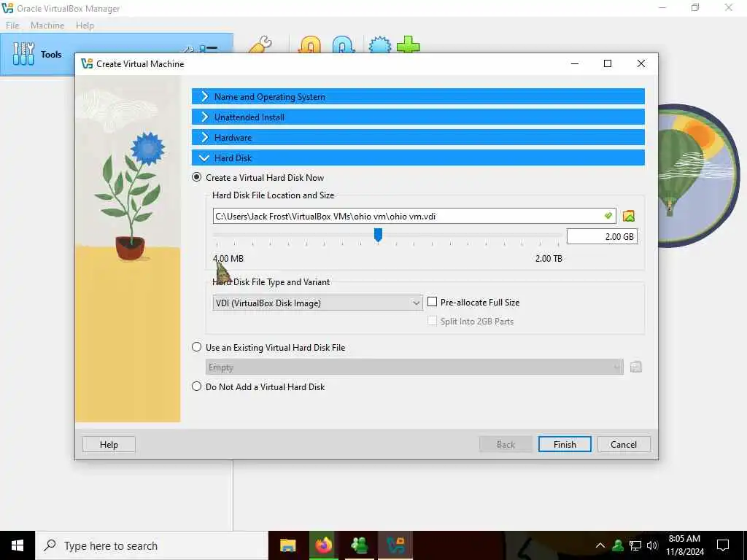This screenshot has width=747, height=560.
Task: Open File Explorer from the taskbar
Action: tap(287, 545)
